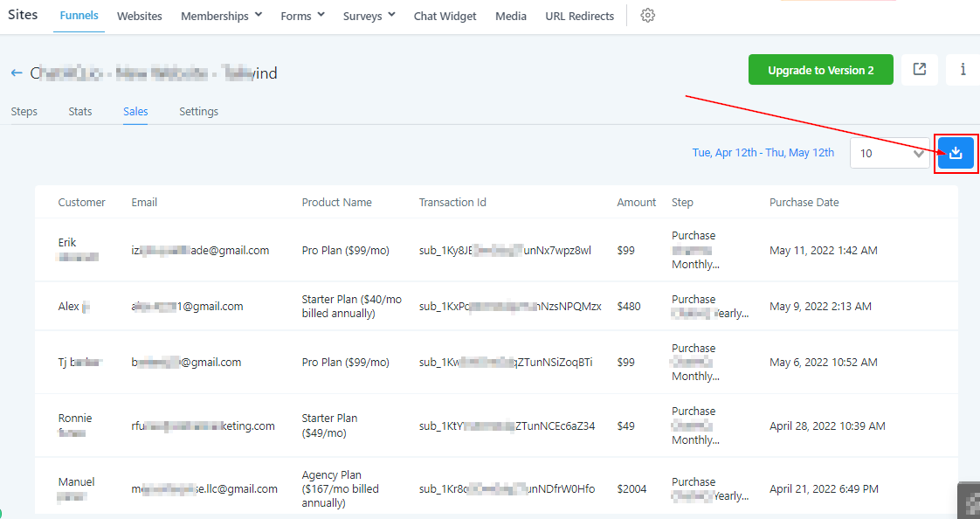Viewport: 980px width, 519px height.
Task: Switch to the Stats sub-tab
Action: click(80, 111)
